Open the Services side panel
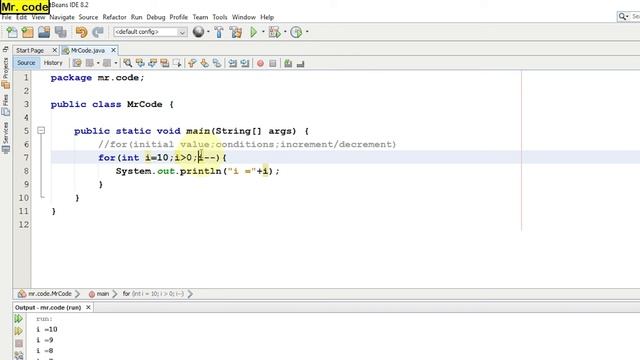 5,138
